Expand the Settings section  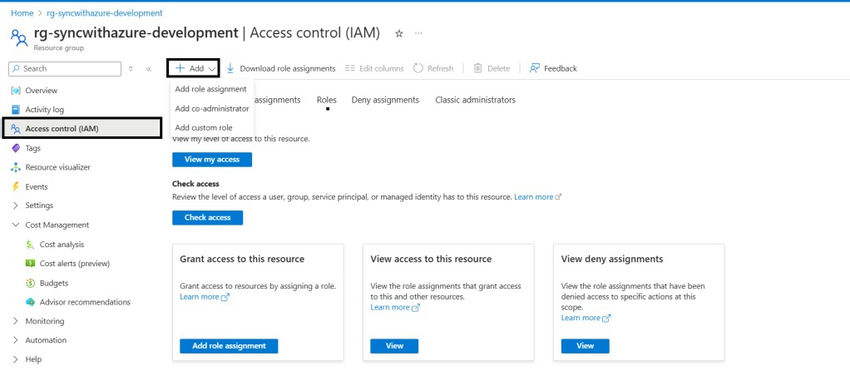coord(15,205)
